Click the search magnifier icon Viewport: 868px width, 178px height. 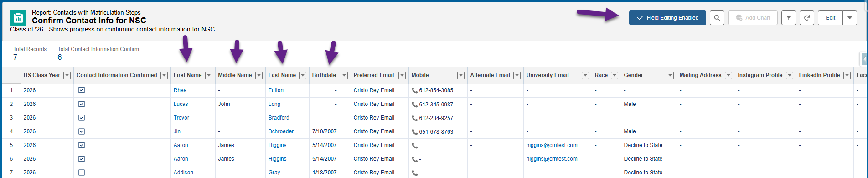pyautogui.click(x=717, y=18)
